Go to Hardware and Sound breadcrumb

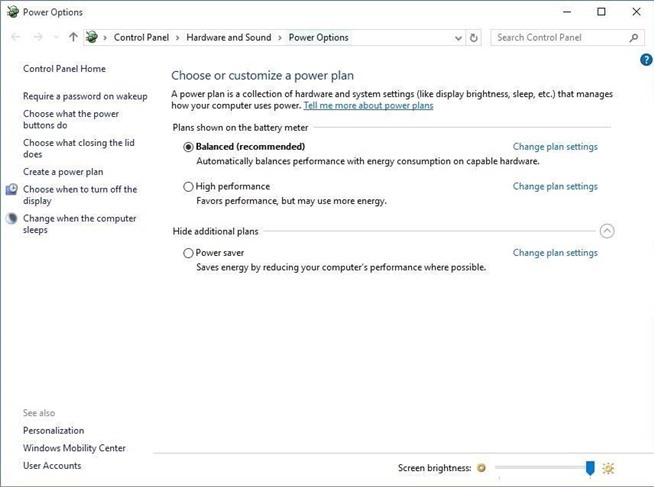pos(228,38)
